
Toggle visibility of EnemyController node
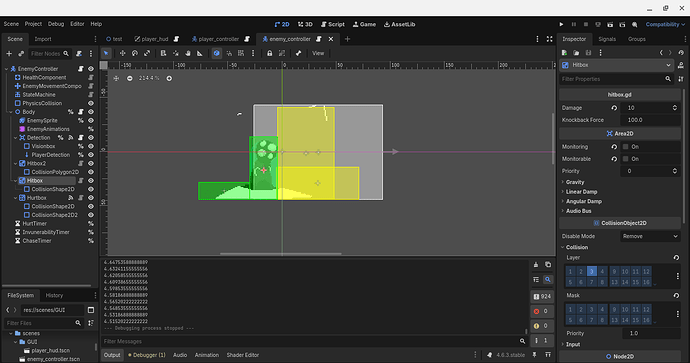click(x=91, y=69)
